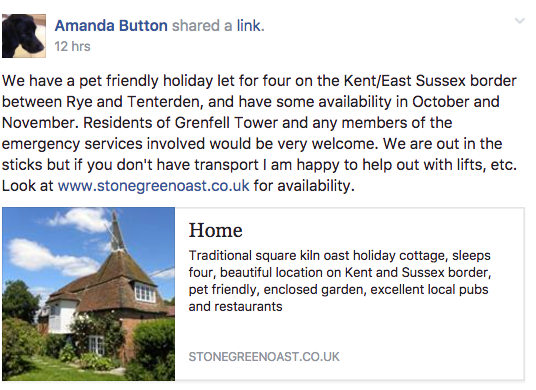Click "Grenfell Tower" words in the post
The height and width of the screenshot is (390, 536).
[226, 123]
